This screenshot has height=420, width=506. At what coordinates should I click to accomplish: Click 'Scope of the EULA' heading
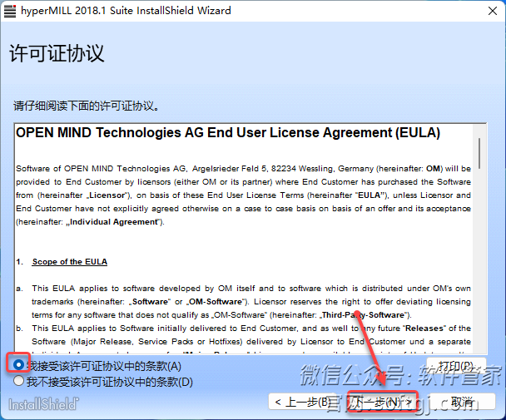tap(69, 262)
